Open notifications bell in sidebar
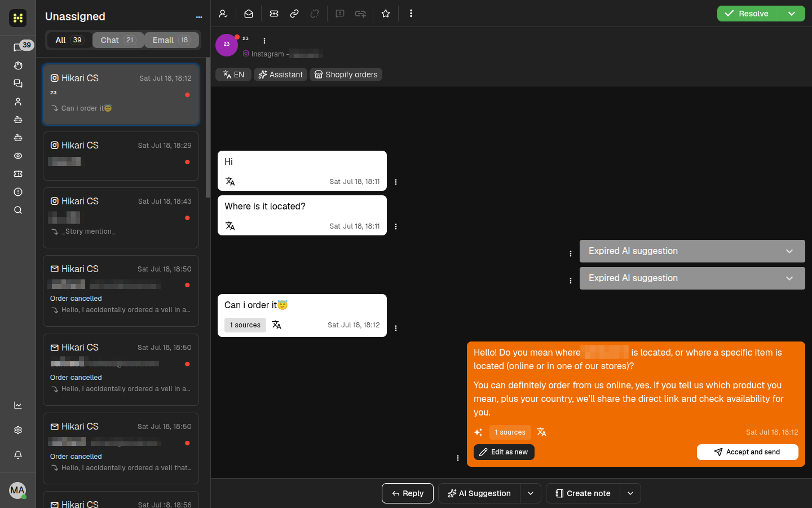Viewport: 812px width, 508px height. (x=18, y=455)
